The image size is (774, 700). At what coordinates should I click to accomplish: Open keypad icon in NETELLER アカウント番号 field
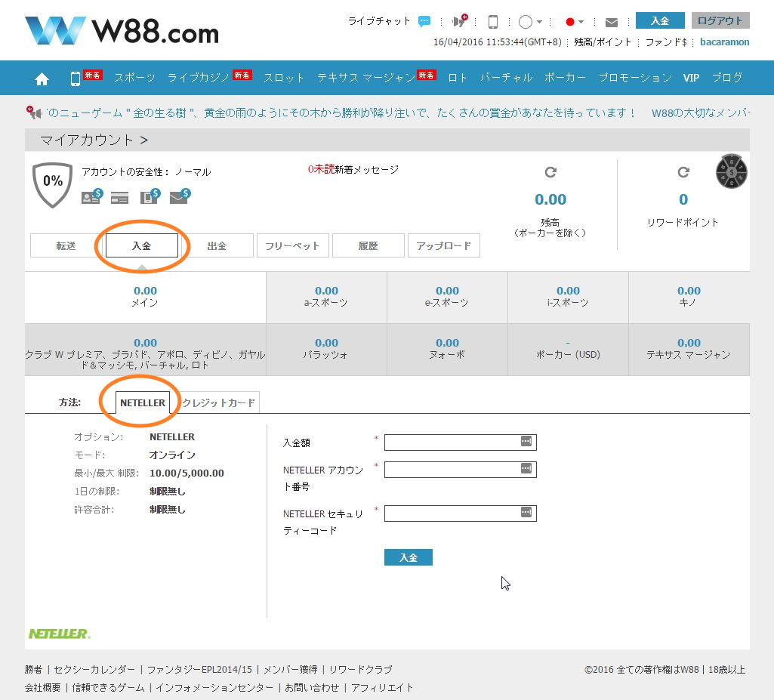tap(526, 468)
